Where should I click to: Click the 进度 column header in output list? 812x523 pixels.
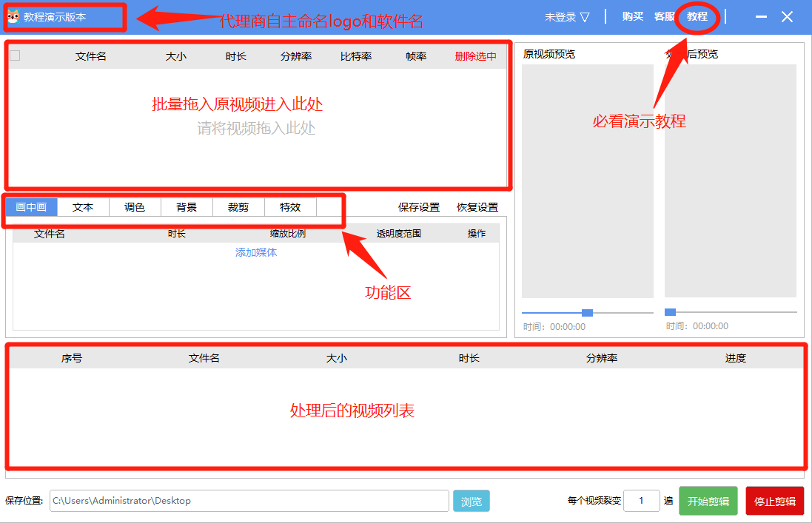tap(735, 358)
